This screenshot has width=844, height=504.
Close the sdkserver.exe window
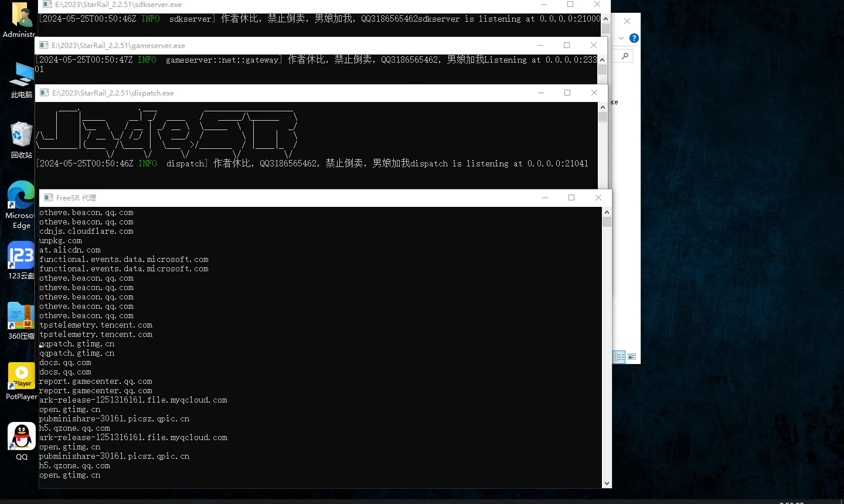597,4
